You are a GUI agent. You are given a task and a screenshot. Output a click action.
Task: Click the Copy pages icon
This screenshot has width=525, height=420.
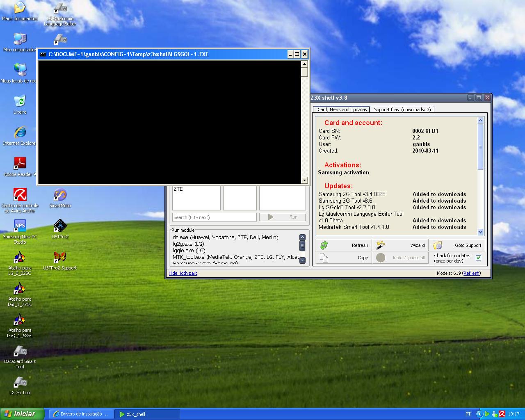click(324, 258)
